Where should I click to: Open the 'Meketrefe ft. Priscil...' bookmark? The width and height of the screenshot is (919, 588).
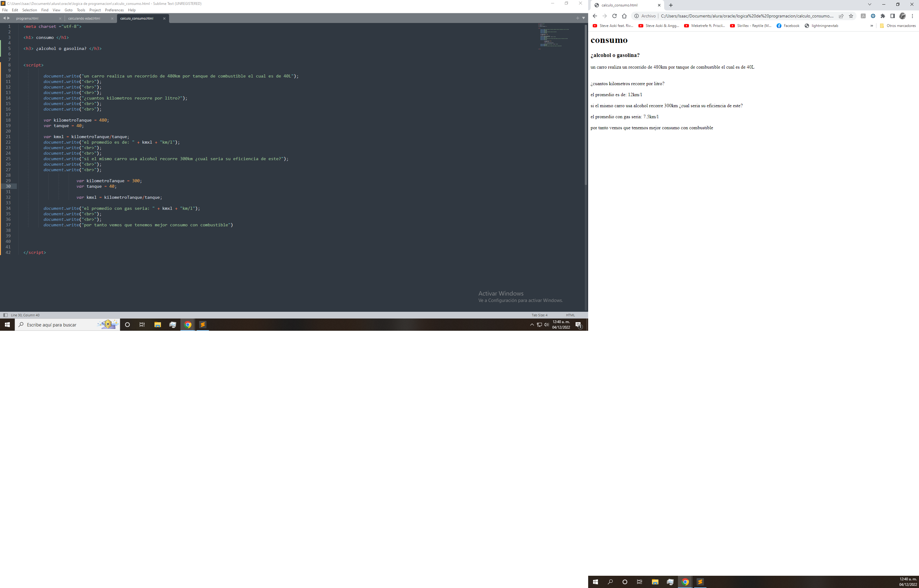pyautogui.click(x=705, y=26)
